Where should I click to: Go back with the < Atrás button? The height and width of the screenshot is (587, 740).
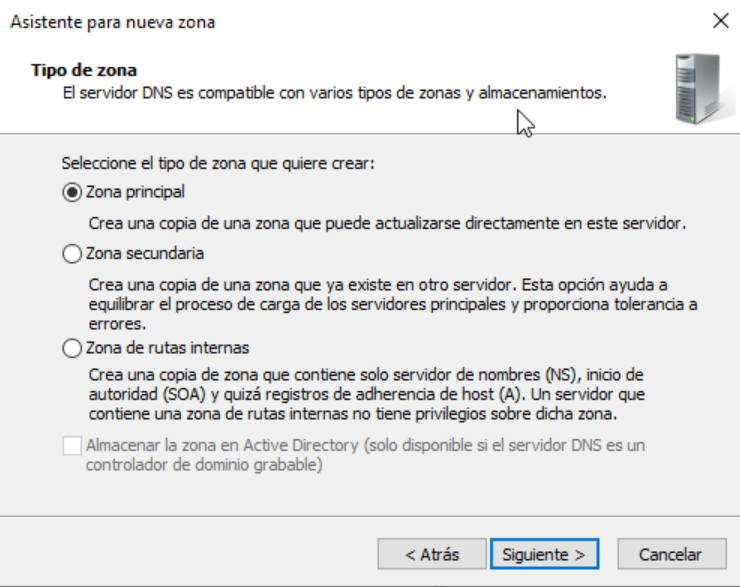[432, 554]
